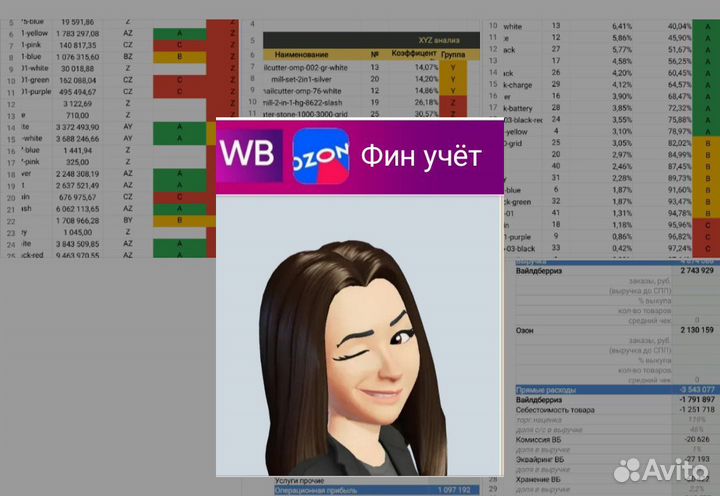Select cumulative cell "82,02%" in right sheet
The width and height of the screenshot is (720, 496).
coord(679,143)
